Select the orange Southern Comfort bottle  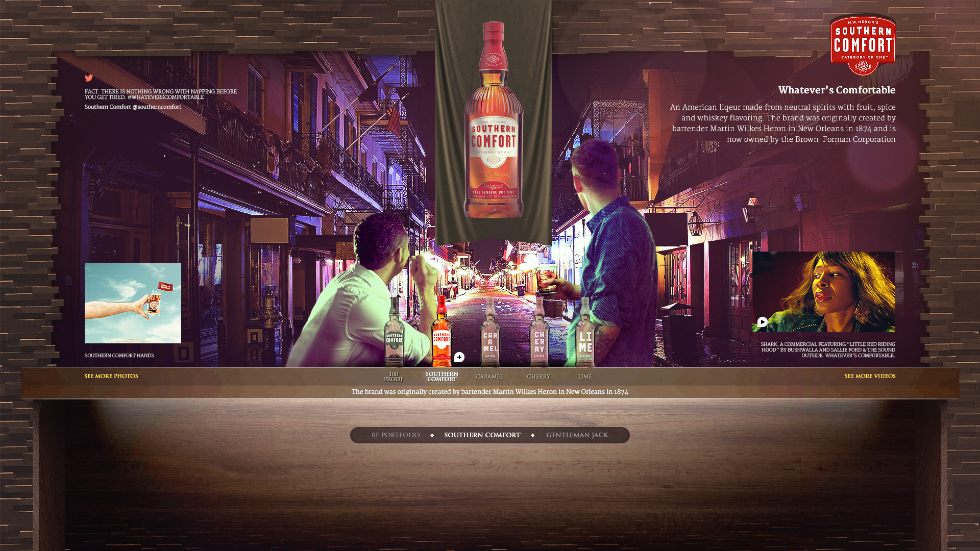tap(442, 332)
